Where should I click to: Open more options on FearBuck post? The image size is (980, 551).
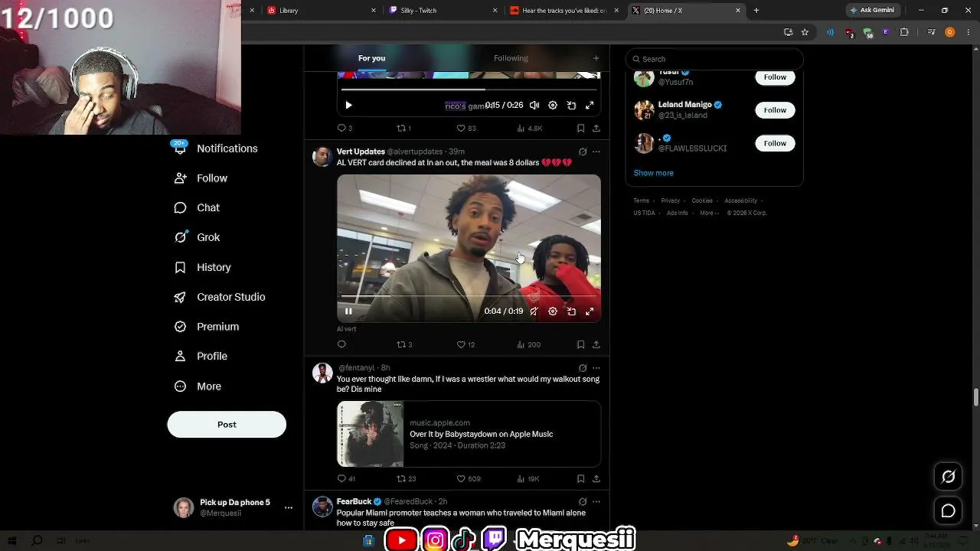click(596, 501)
